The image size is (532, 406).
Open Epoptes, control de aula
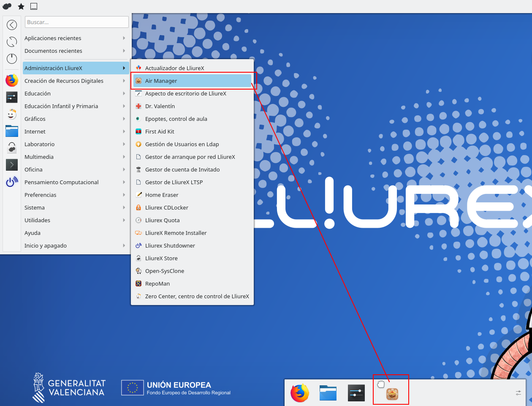point(176,119)
